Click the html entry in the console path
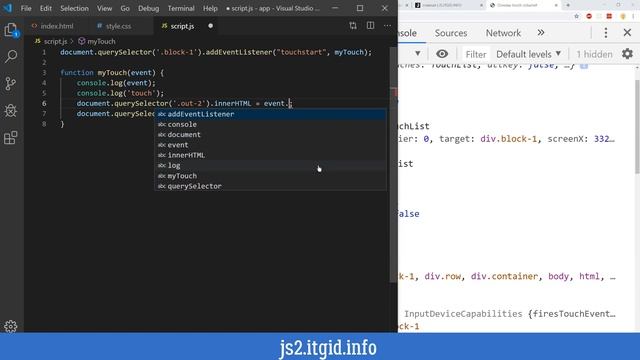The image size is (640, 360). point(589,276)
